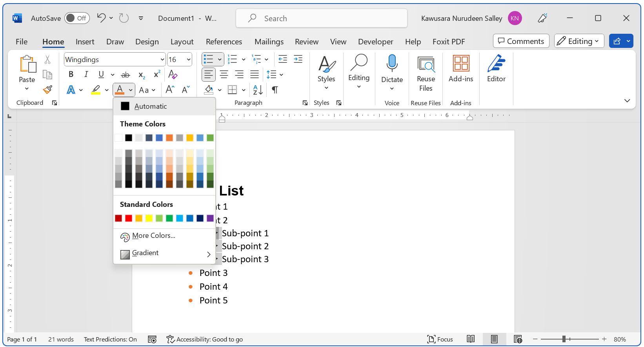Open Reuse Files pane
The height and width of the screenshot is (347, 644).
click(426, 74)
